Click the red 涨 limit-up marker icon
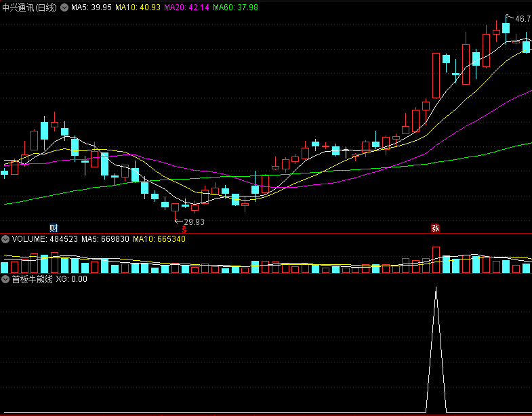 tap(435, 228)
